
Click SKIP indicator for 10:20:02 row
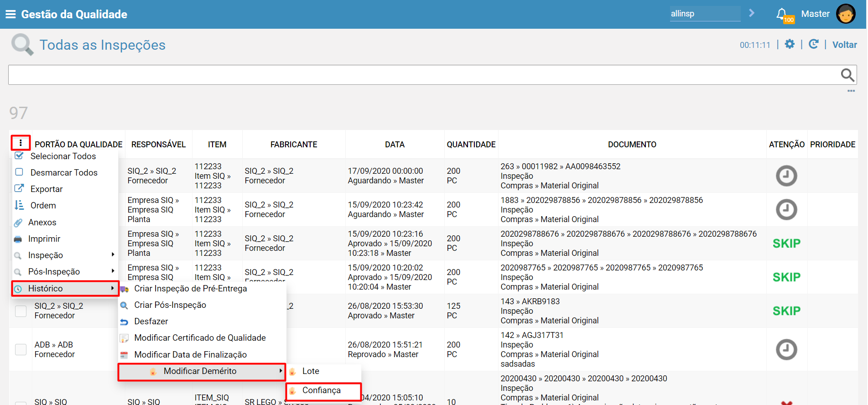[786, 277]
